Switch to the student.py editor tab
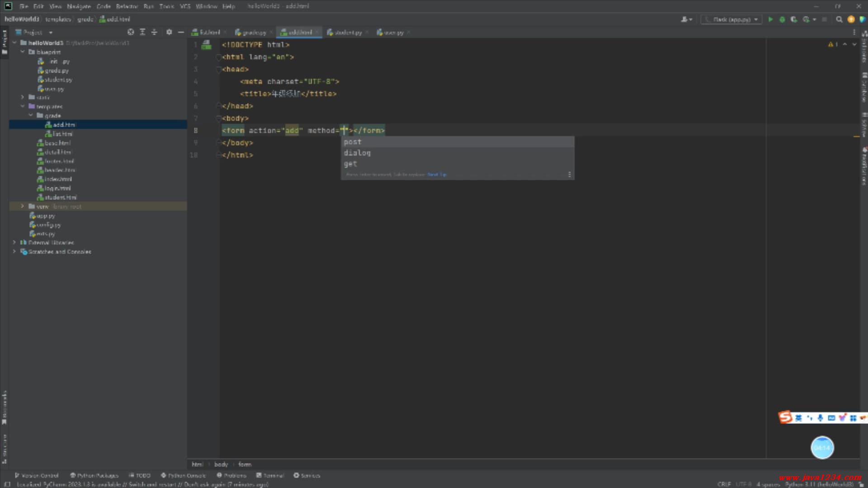868x488 pixels. (348, 33)
